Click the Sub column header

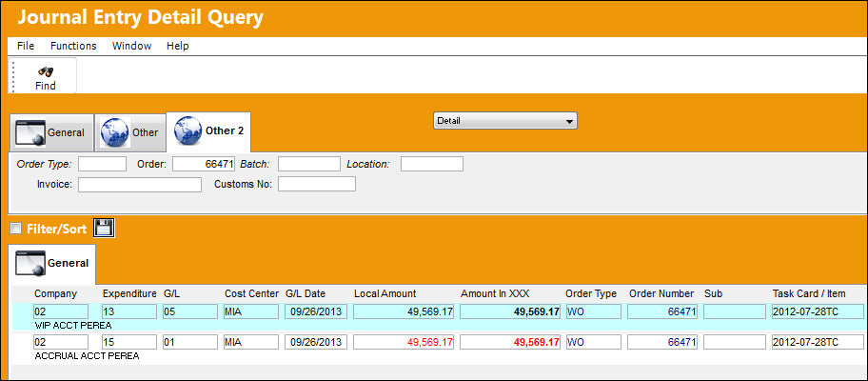point(713,294)
